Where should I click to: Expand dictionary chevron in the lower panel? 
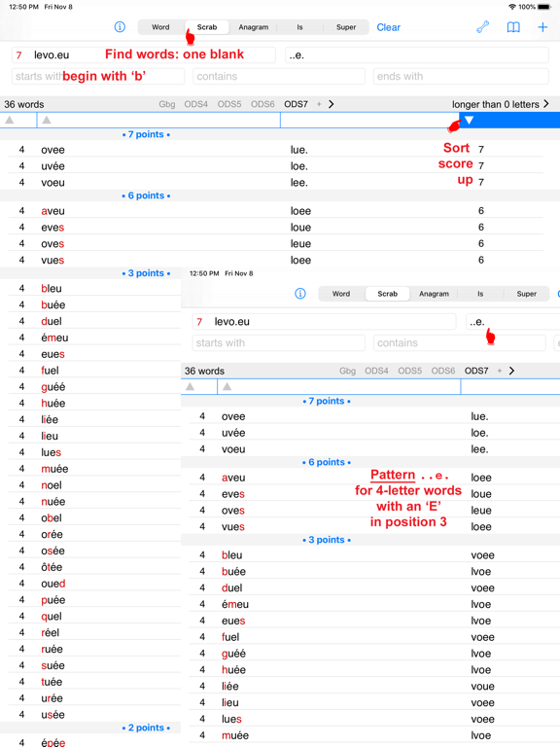click(511, 371)
